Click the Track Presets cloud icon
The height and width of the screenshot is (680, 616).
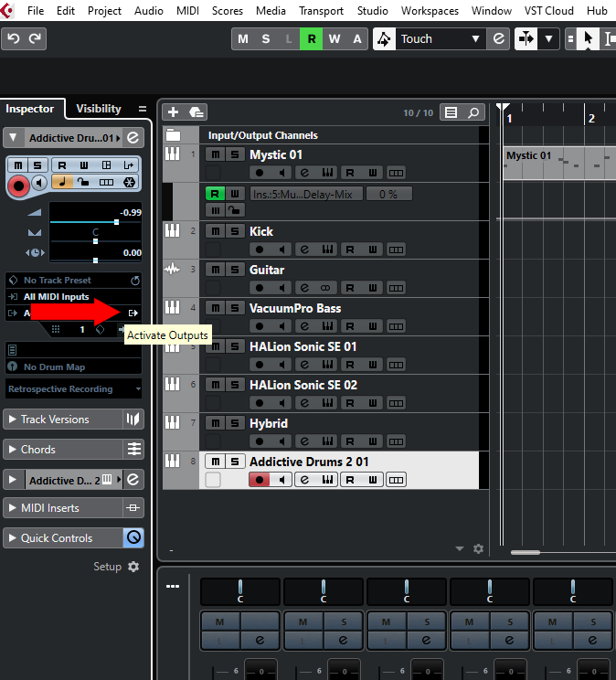pyautogui.click(x=196, y=112)
